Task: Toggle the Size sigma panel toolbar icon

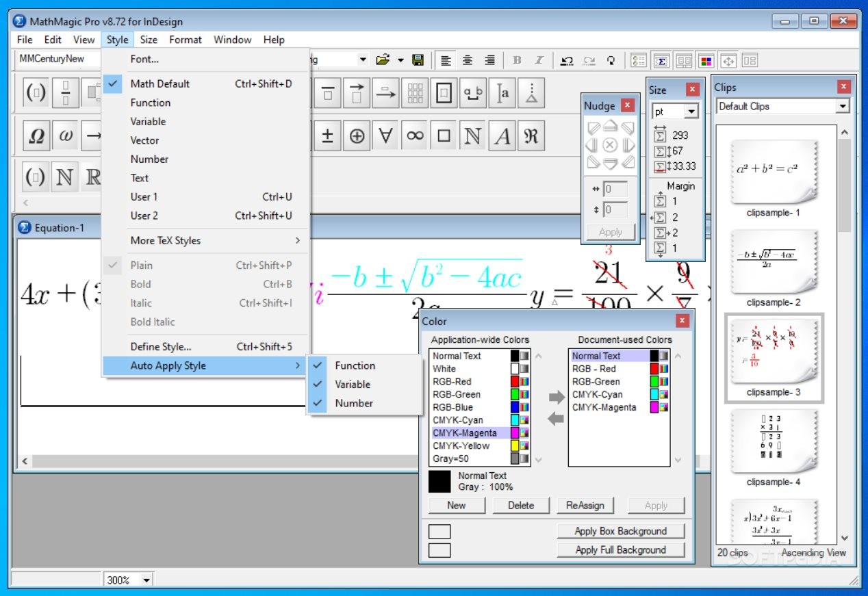Action: [661, 60]
